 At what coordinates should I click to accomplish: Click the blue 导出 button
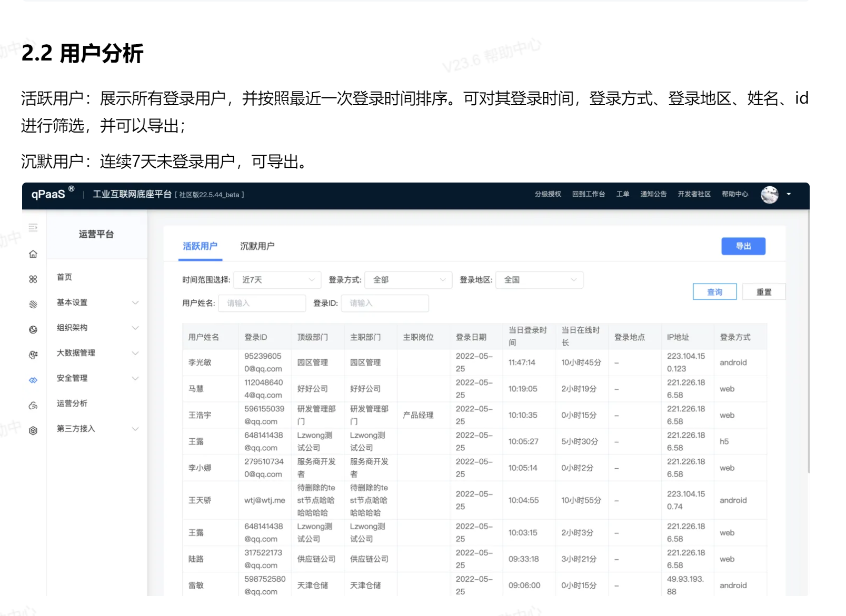(743, 246)
